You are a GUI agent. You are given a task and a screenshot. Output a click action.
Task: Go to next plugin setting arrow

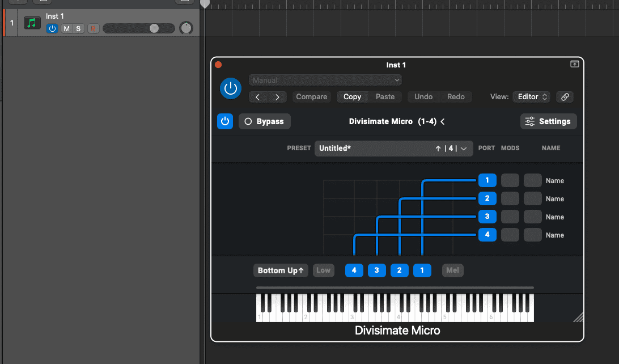tap(277, 97)
